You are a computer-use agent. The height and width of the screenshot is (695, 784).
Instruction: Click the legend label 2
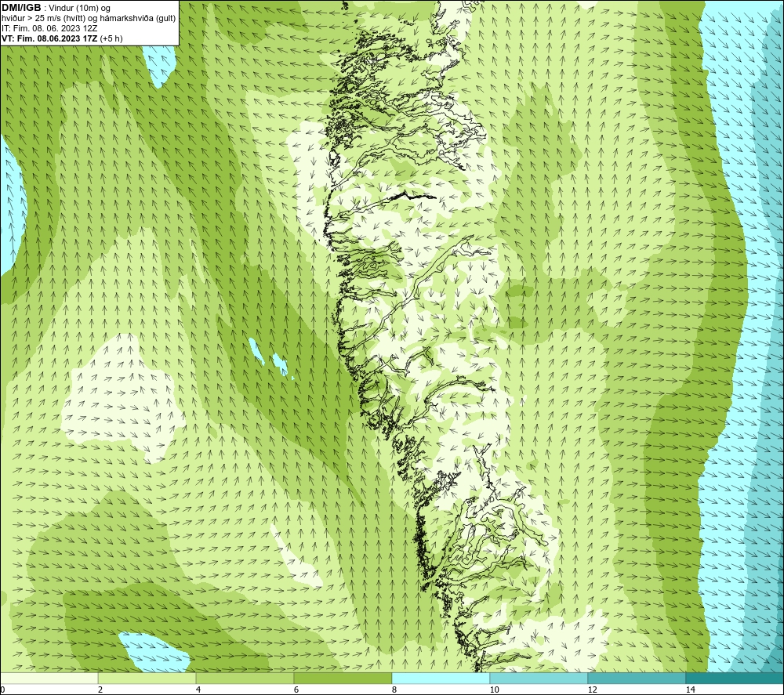pyautogui.click(x=100, y=690)
